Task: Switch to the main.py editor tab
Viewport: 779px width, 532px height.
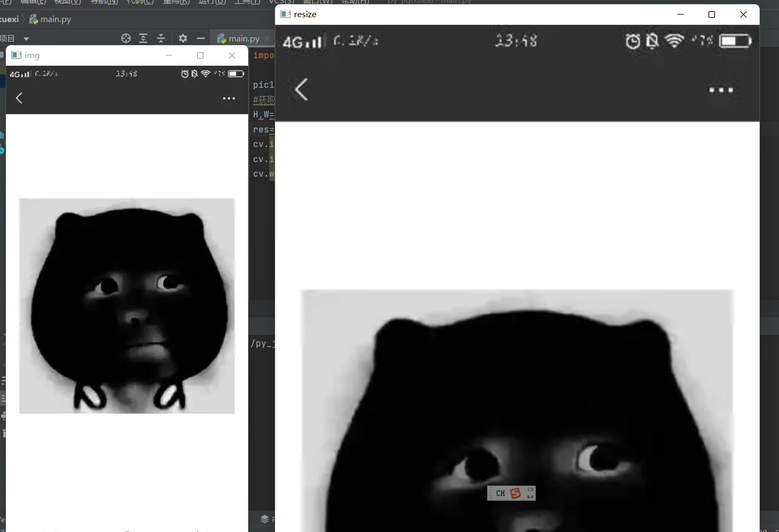Action: click(x=238, y=38)
